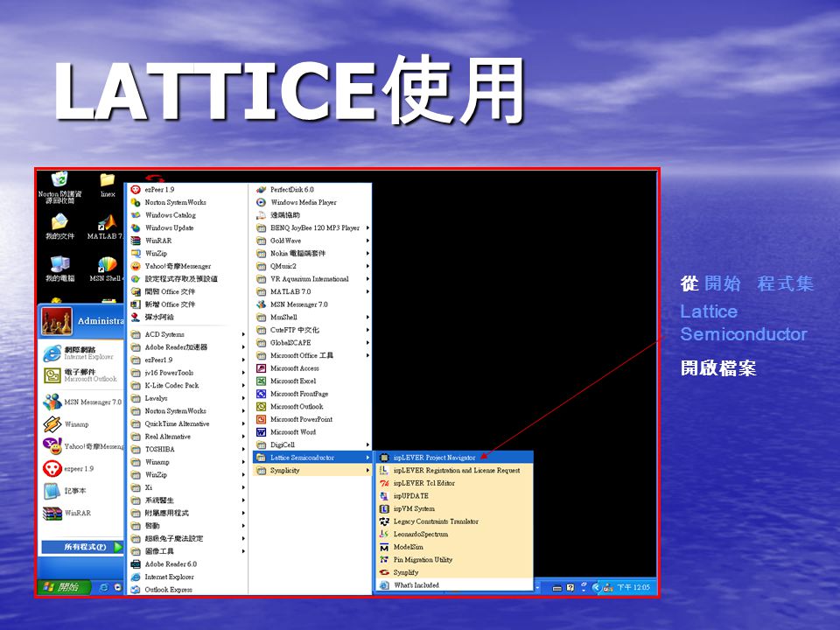Open ispLEVER Project Navigator
This screenshot has width=840, height=630.
coord(452,458)
